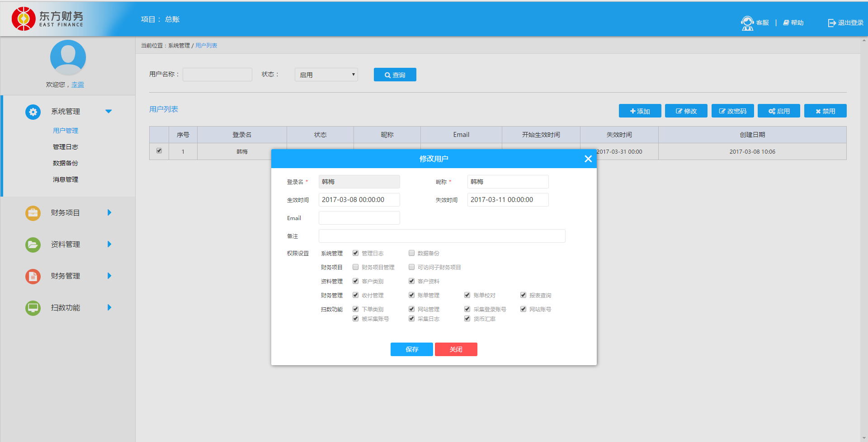
Task: Click the 查询 search button
Action: [x=395, y=75]
